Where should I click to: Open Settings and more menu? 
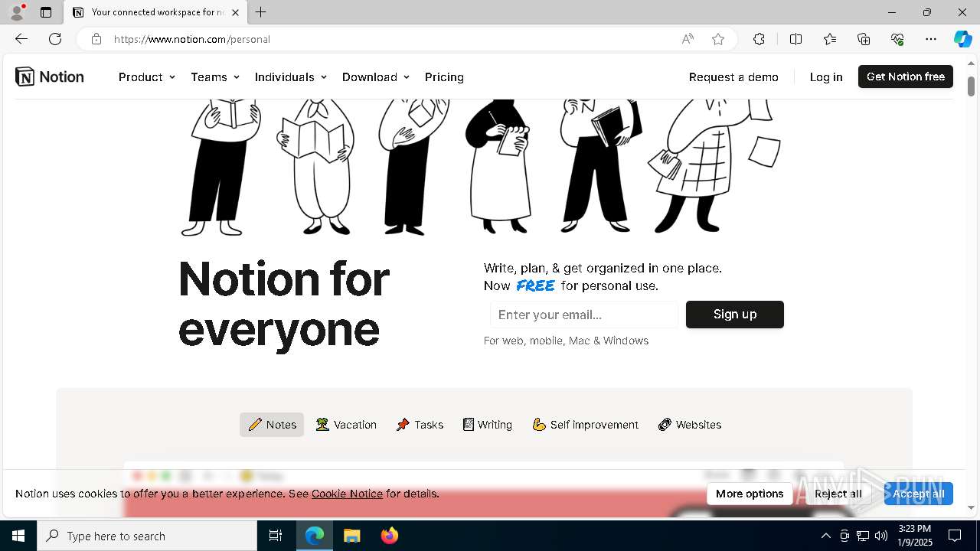[x=931, y=39]
